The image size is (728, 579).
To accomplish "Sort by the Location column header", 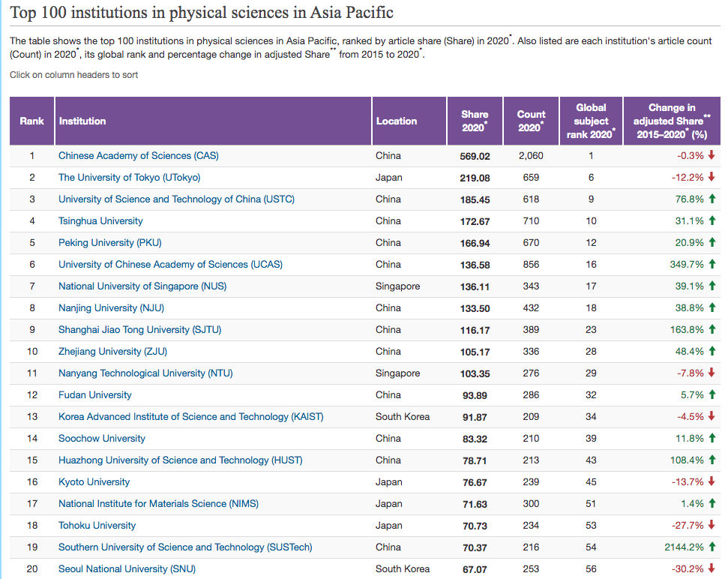I will (397, 121).
